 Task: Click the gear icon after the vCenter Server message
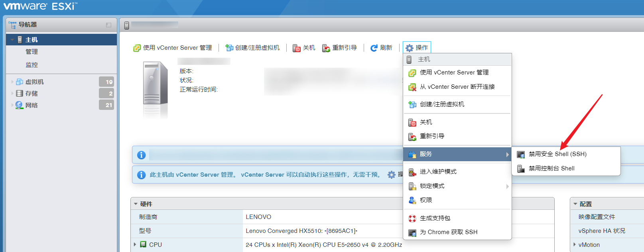click(x=392, y=175)
